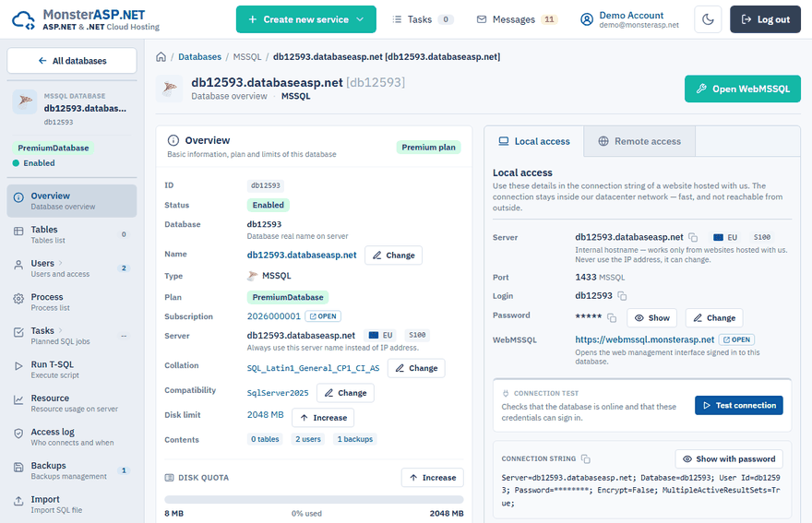
Task: Open Resource usage chart icon in sidebar
Action: click(18, 399)
